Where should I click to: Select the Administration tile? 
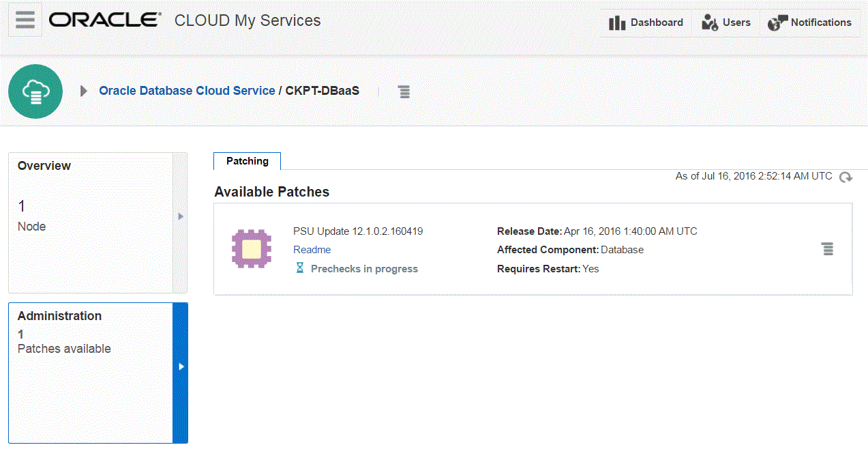(x=91, y=373)
